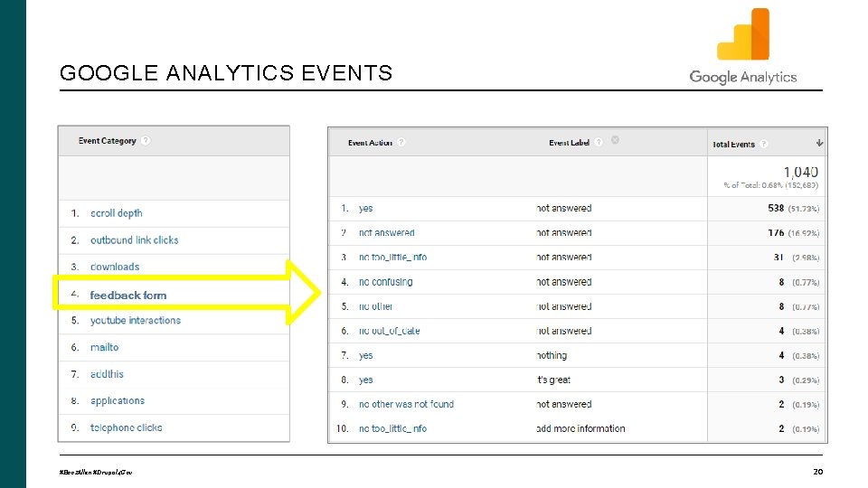Image resolution: width=868 pixels, height=488 pixels.
Task: Open the feedback form event category
Action: 128,296
